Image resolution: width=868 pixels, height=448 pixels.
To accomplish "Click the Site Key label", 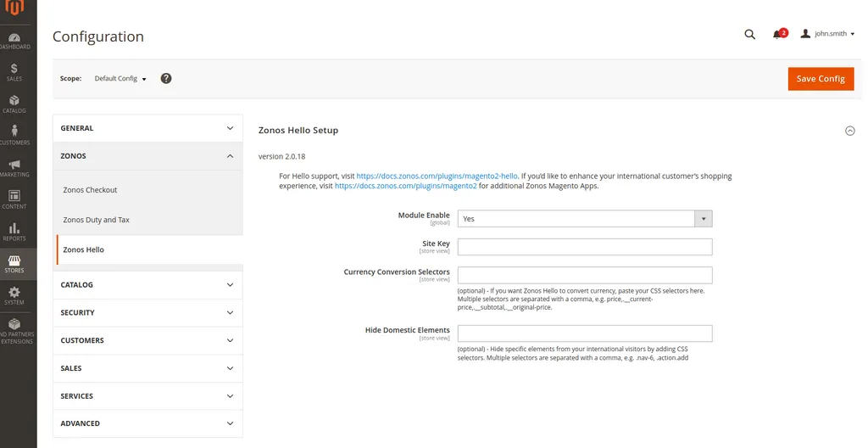I will [x=437, y=244].
